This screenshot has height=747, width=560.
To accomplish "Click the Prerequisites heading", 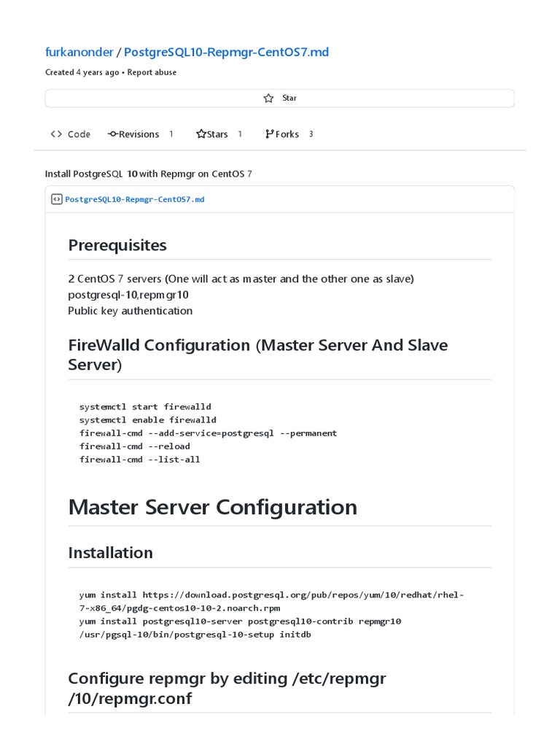I will [x=117, y=245].
